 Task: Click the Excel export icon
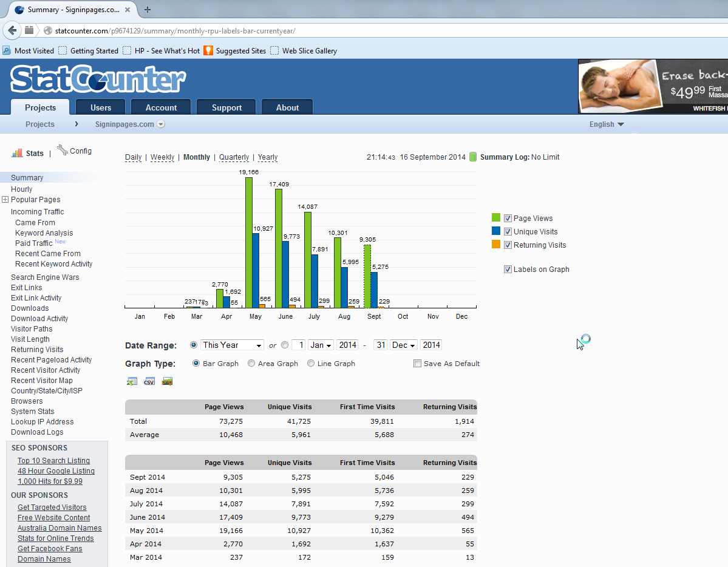pos(132,381)
